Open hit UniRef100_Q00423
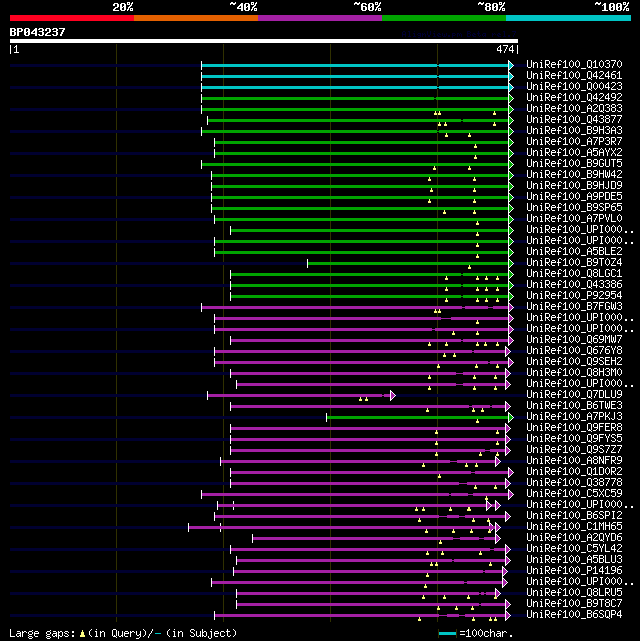The image size is (640, 641). tap(574, 87)
